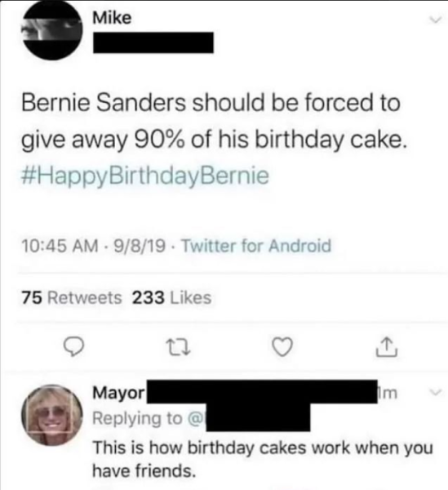The image size is (448, 490).
Task: Open the reply text about birthday cakes
Action: click(263, 459)
